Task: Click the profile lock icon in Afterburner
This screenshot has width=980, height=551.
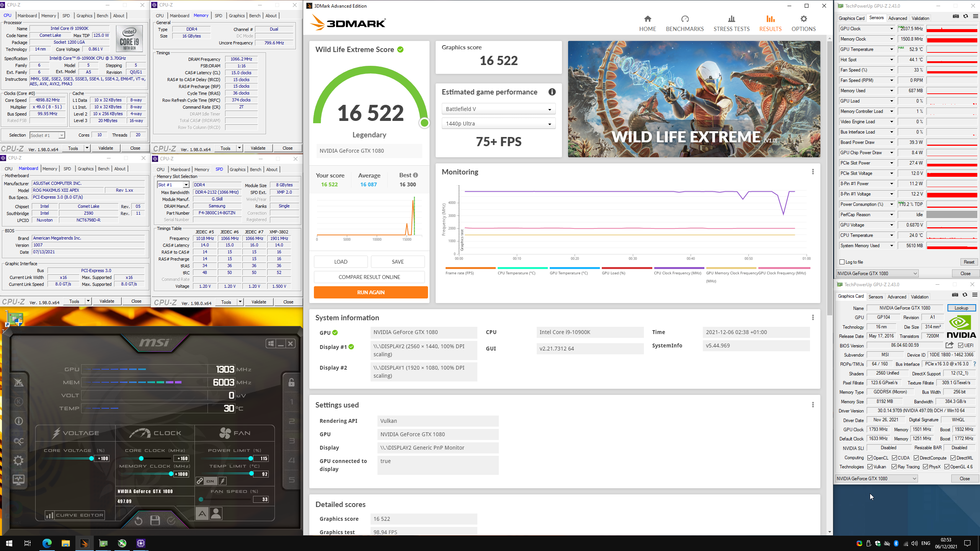Action: [291, 382]
